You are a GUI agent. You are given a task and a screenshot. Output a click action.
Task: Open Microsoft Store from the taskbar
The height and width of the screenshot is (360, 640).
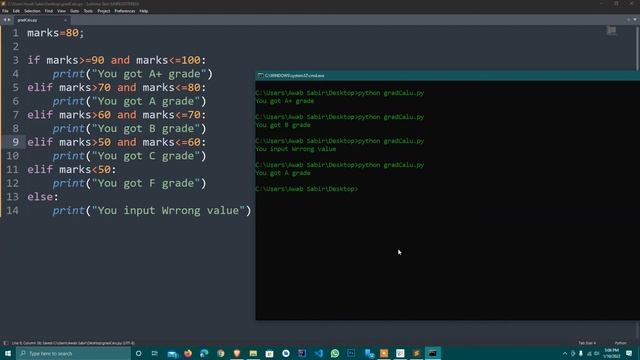[x=269, y=353]
